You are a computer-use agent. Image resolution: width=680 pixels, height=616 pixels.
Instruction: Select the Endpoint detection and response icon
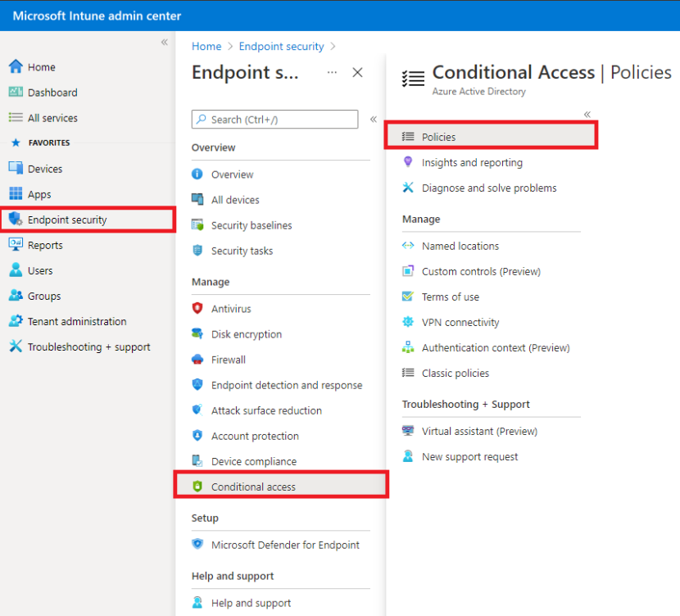tap(198, 384)
